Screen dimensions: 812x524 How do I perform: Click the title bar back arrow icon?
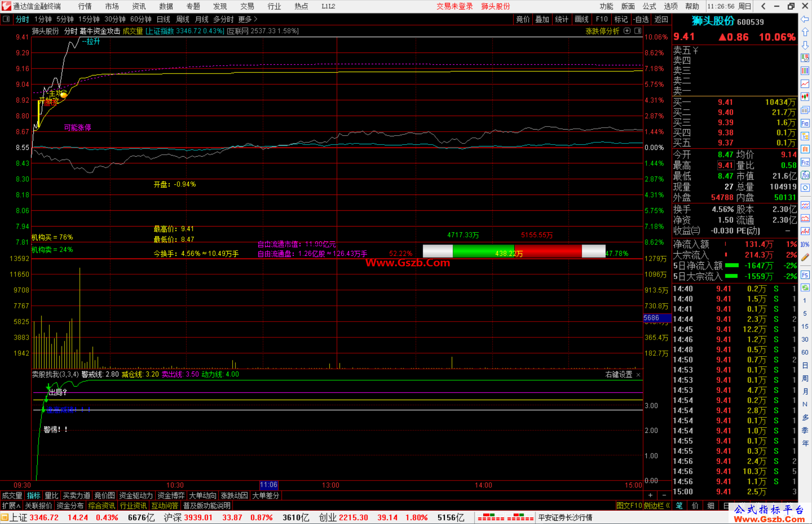[x=763, y=6]
